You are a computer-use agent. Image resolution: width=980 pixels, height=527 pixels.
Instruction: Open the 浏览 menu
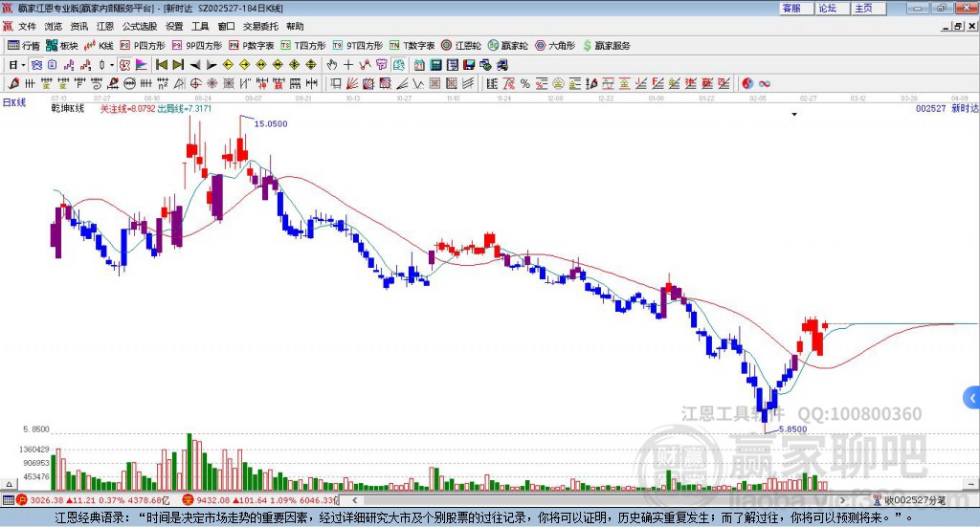pos(54,26)
